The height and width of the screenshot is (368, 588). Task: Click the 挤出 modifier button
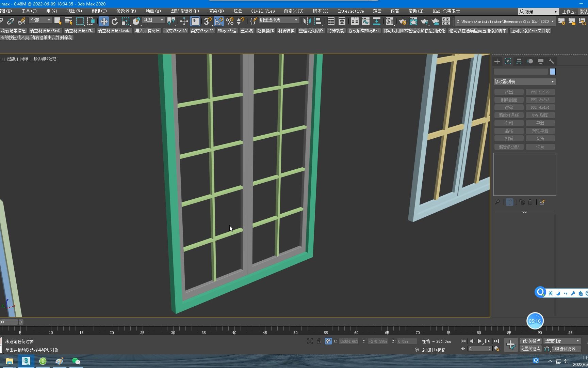[x=509, y=92]
